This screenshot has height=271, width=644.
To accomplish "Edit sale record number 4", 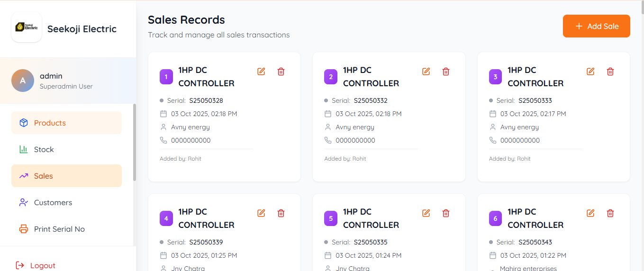I will pos(261,213).
